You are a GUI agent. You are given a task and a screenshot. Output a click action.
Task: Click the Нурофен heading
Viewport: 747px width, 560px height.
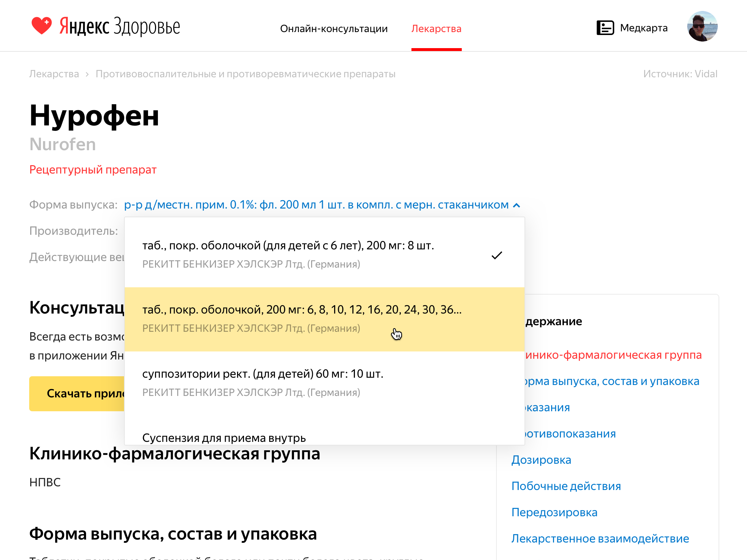pos(94,116)
